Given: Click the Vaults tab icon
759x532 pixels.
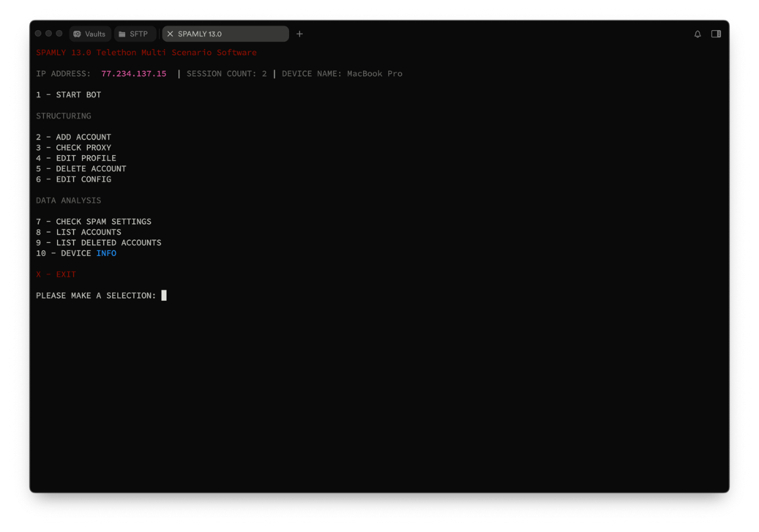Looking at the screenshot, I should pyautogui.click(x=77, y=34).
